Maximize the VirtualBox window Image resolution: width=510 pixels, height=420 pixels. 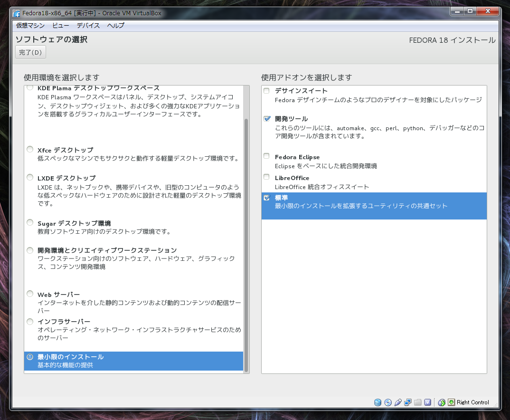coord(470,11)
